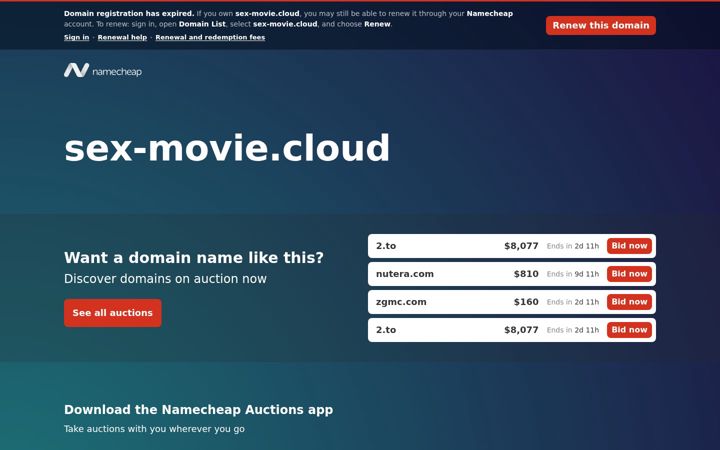
Task: Select the nutera.com auction name
Action: point(405,274)
